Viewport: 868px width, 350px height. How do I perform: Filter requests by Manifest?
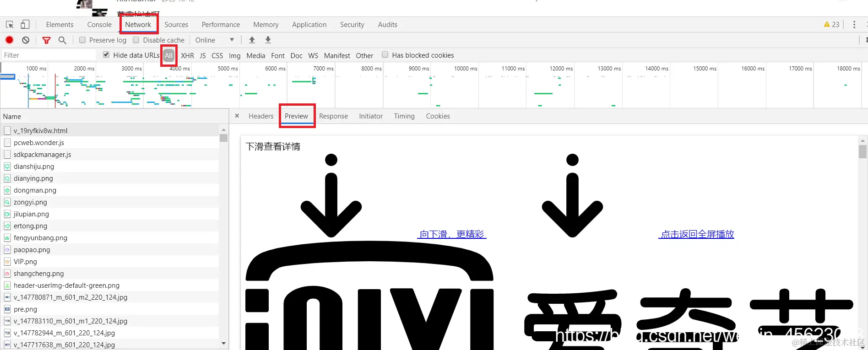[x=337, y=55]
